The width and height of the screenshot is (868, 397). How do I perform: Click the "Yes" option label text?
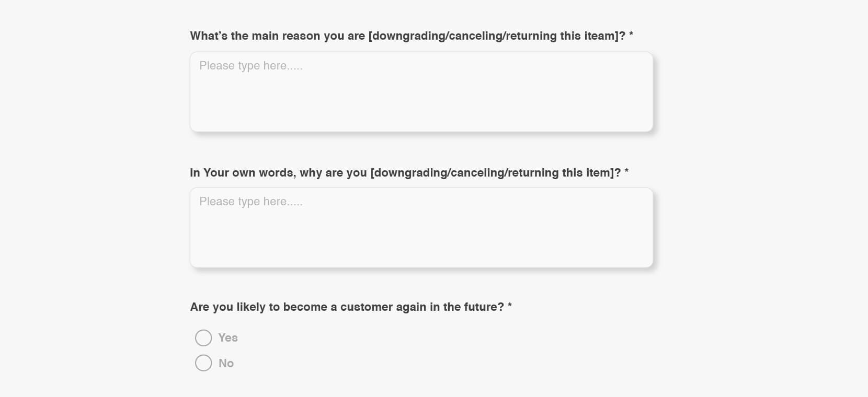coord(228,338)
